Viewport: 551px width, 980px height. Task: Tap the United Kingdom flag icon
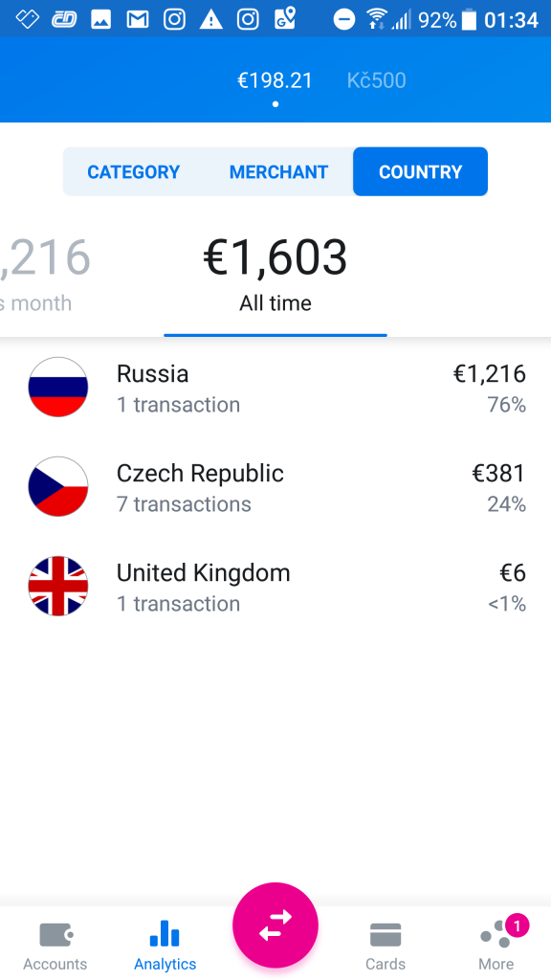pos(58,587)
